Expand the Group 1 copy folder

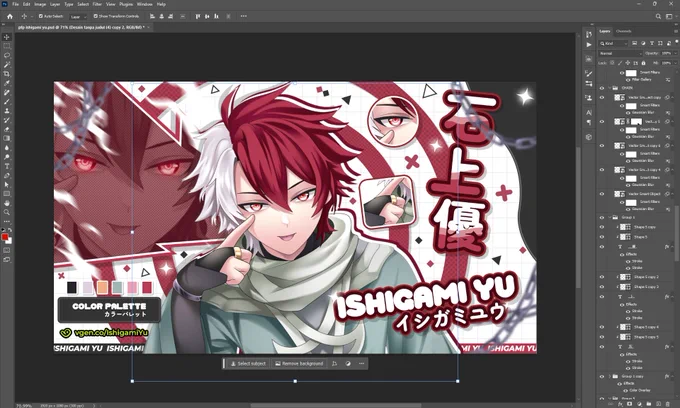(x=609, y=376)
